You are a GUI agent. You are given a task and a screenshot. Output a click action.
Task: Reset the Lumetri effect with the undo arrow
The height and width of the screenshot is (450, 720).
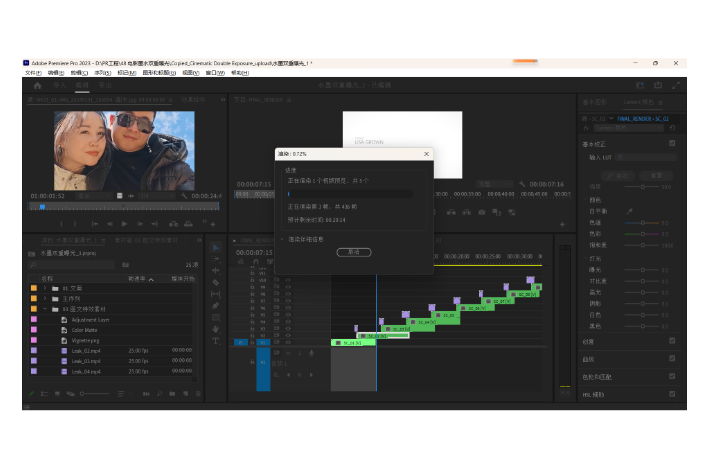coord(672,128)
